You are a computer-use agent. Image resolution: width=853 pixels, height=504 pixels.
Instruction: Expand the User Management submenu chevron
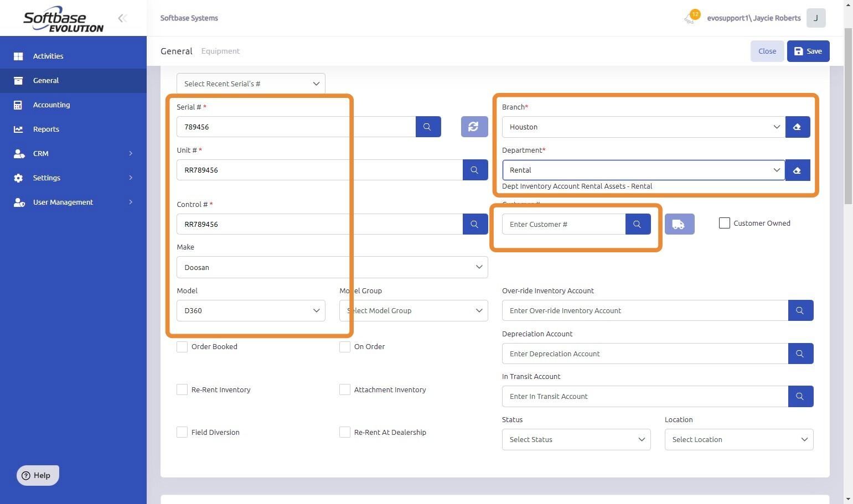131,202
